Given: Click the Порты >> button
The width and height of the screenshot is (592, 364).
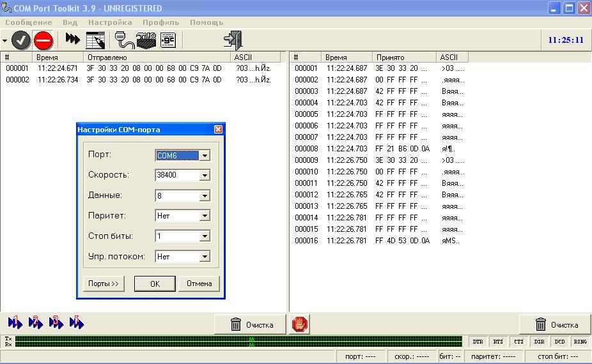Looking at the screenshot, I should pos(104,284).
